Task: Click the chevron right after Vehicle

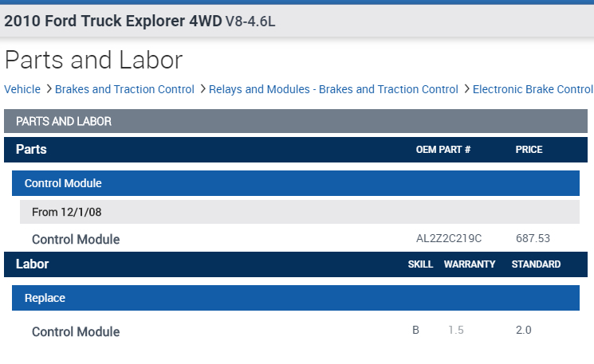Action: [x=49, y=89]
